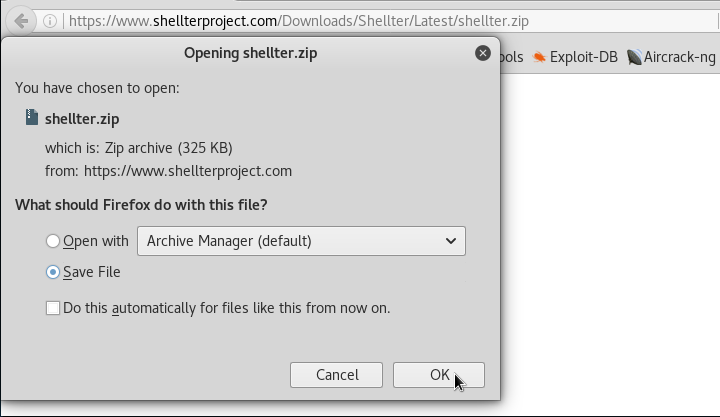Select the Save File radio button

pos(53,272)
